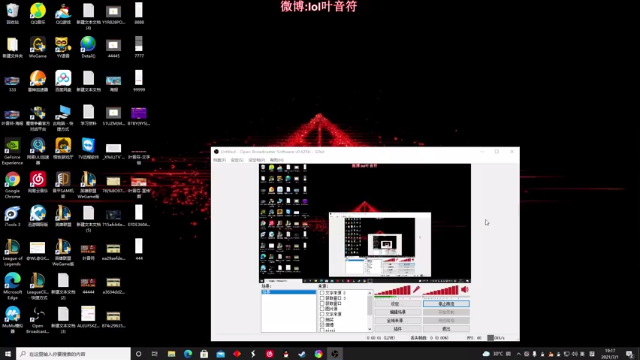Viewport: 640px width, 360px height.
Task: Switch to Steam in the taskbar
Action: point(302,354)
